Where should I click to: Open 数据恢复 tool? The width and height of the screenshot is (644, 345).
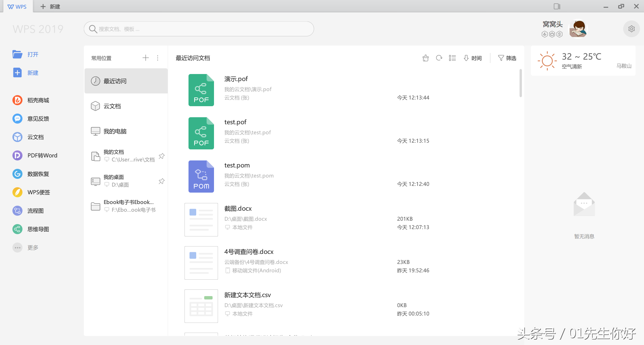pos(31,174)
